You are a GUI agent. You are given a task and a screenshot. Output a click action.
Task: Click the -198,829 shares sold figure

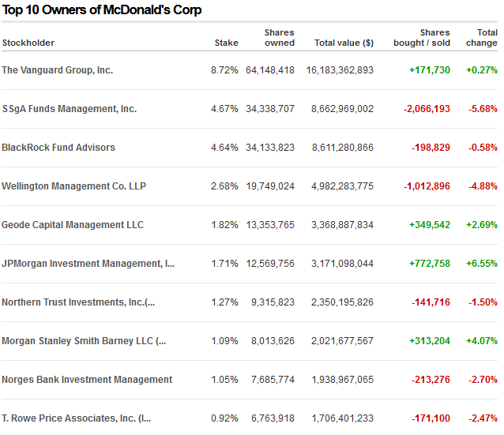[x=431, y=148]
